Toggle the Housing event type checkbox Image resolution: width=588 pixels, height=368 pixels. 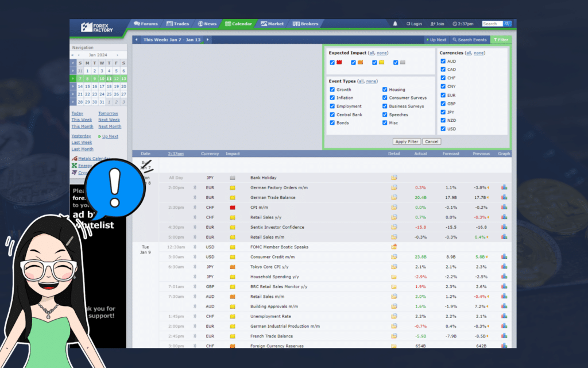coord(385,89)
